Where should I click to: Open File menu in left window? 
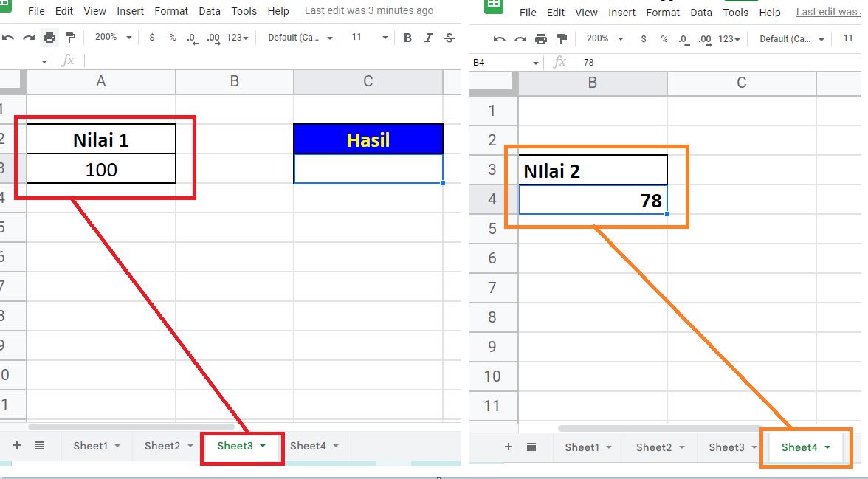pos(37,11)
